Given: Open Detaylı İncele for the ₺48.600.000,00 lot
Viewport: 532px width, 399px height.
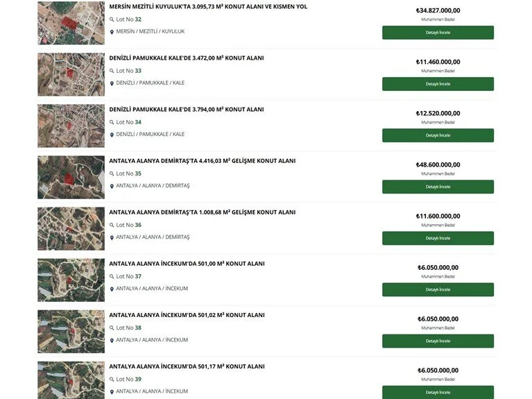Looking at the screenshot, I should 438,187.
